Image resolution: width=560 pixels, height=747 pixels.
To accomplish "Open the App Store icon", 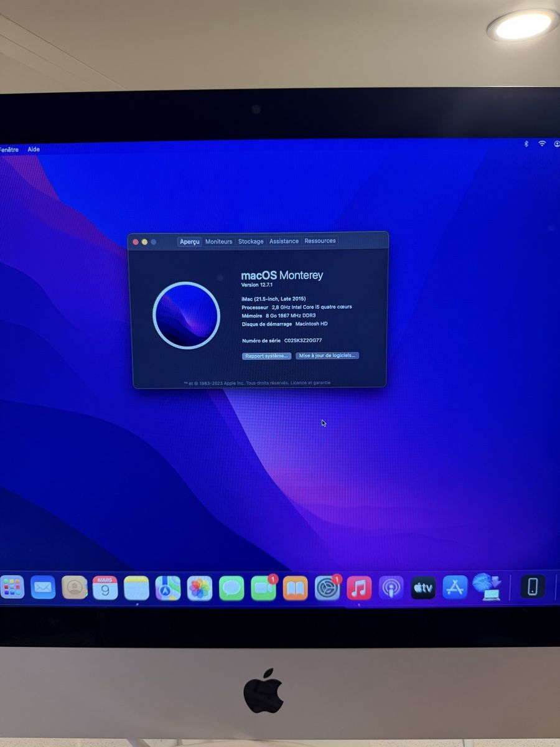I will pos(455,588).
